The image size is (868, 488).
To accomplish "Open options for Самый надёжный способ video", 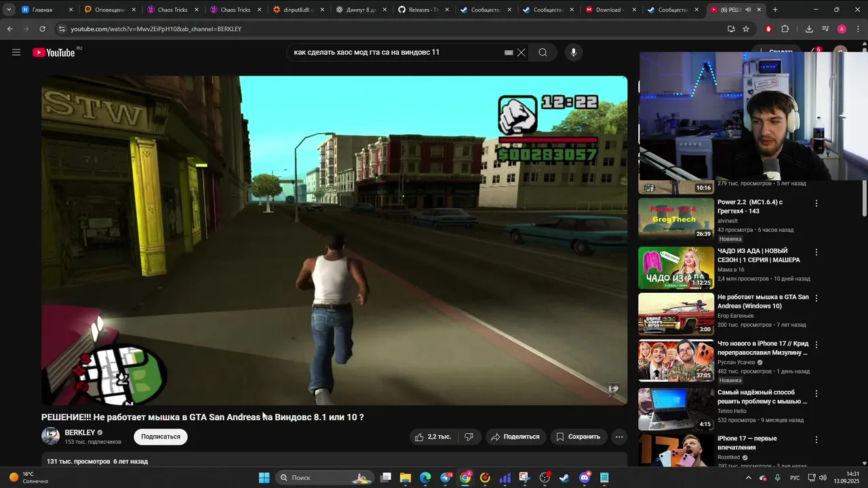I will [816, 393].
